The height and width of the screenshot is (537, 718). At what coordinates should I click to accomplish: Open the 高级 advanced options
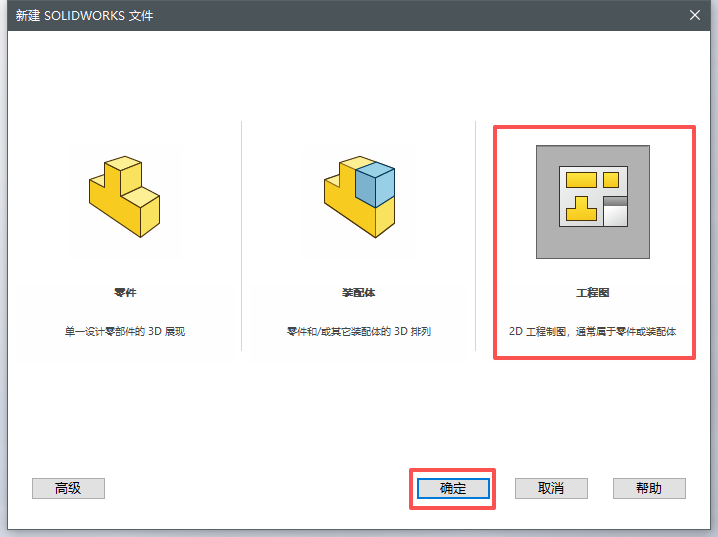(68, 488)
